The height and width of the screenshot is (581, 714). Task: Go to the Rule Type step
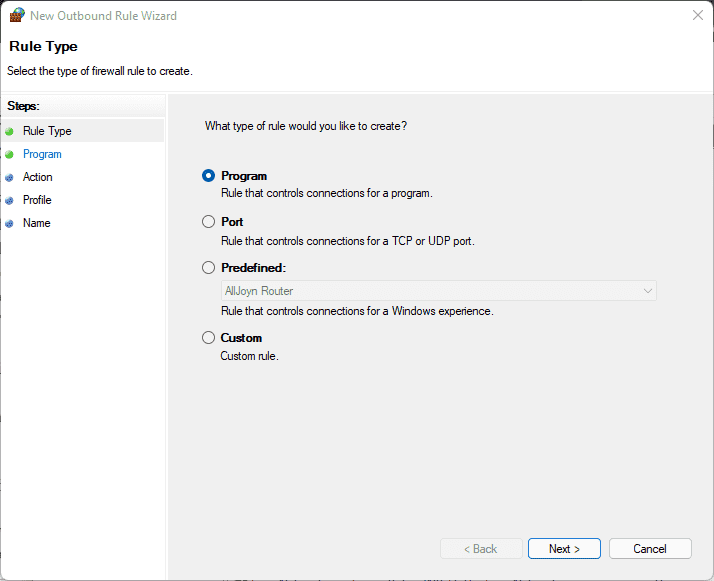click(47, 131)
